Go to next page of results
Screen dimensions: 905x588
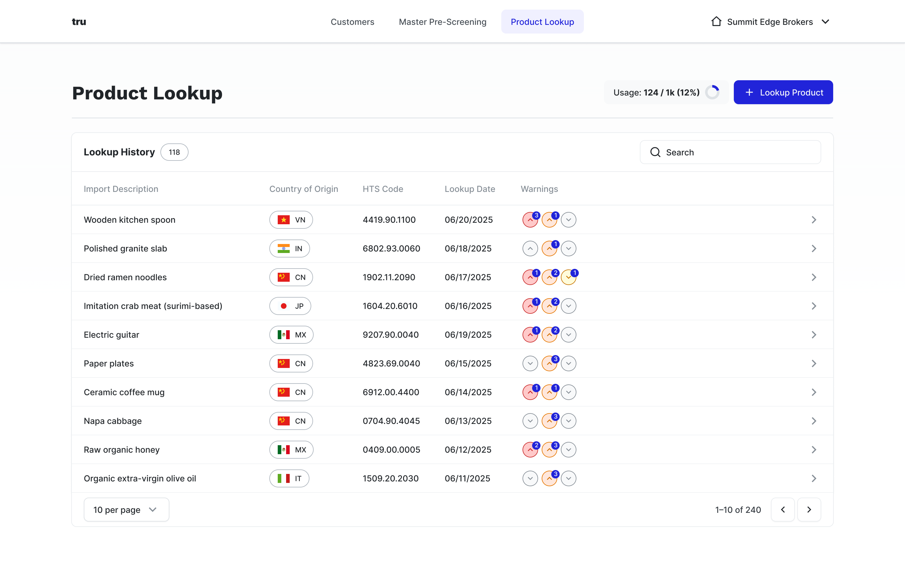tap(809, 510)
